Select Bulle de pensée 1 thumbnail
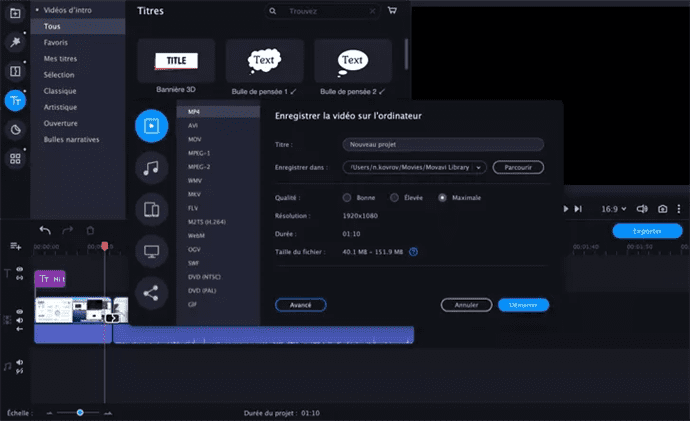 [x=264, y=61]
